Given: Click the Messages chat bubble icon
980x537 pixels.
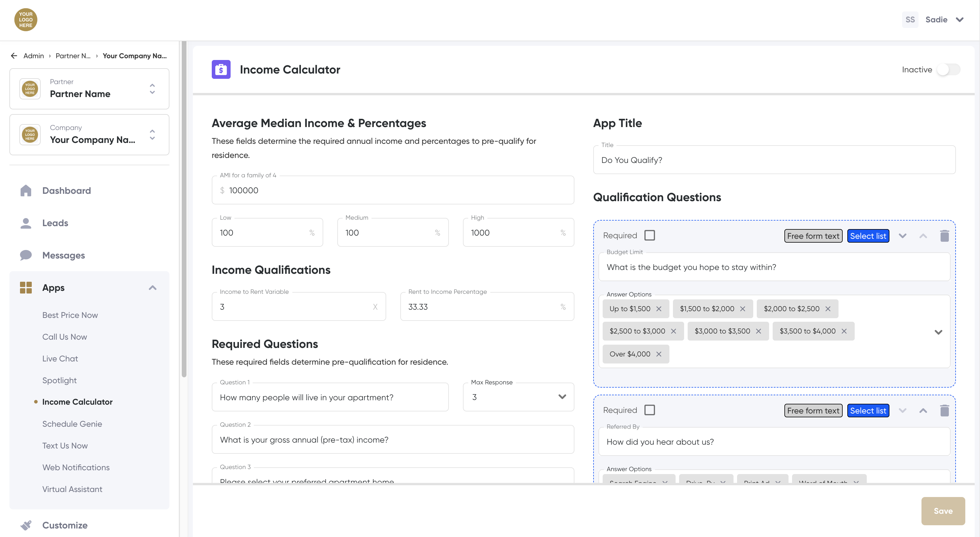Looking at the screenshot, I should click(x=26, y=255).
